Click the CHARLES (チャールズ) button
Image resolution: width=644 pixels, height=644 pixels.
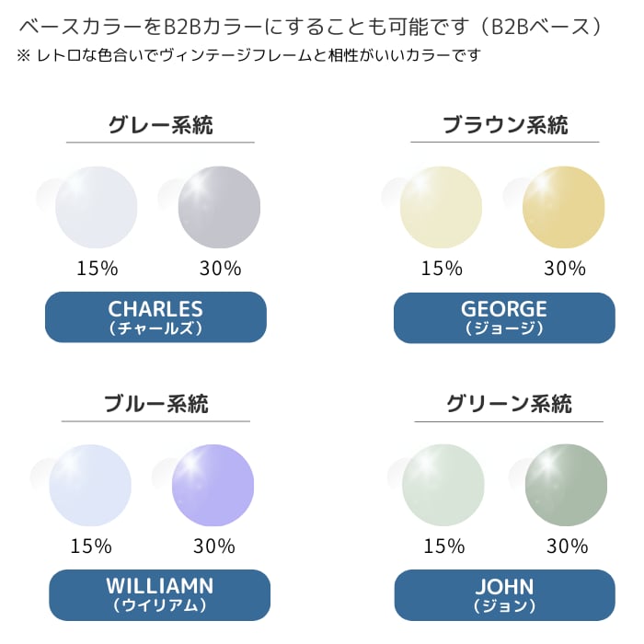(x=155, y=316)
